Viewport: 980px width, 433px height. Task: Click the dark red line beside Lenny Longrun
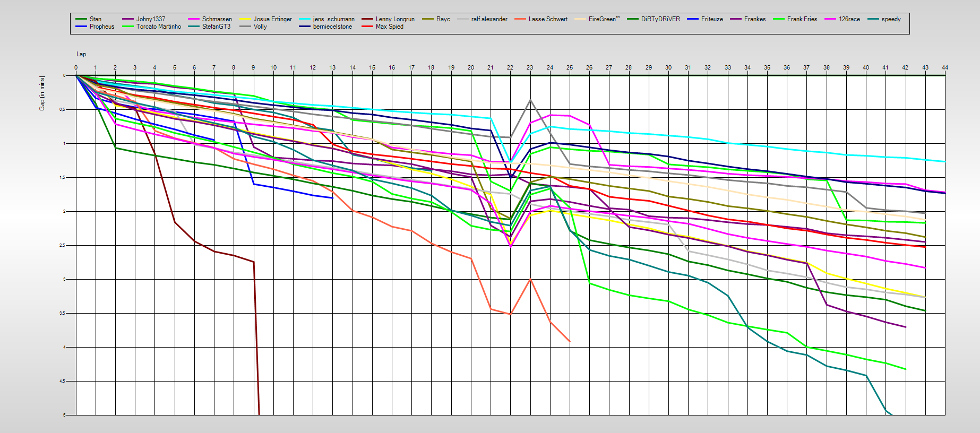(x=367, y=19)
